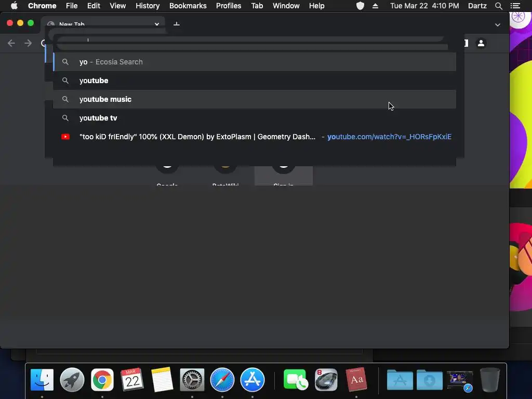Open FaceTime from the Dock
The height and width of the screenshot is (399, 532).
(296, 380)
